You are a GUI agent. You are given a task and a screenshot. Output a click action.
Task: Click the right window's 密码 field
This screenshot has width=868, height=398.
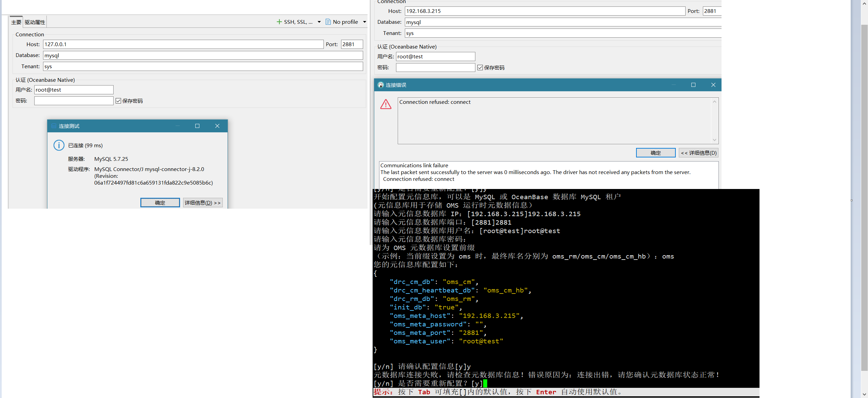click(435, 68)
